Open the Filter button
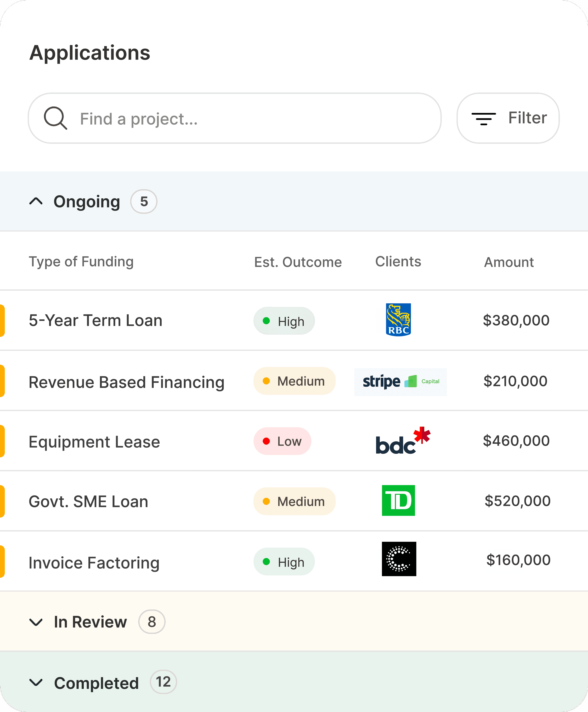Screen dimensions: 588x712 pos(508,118)
